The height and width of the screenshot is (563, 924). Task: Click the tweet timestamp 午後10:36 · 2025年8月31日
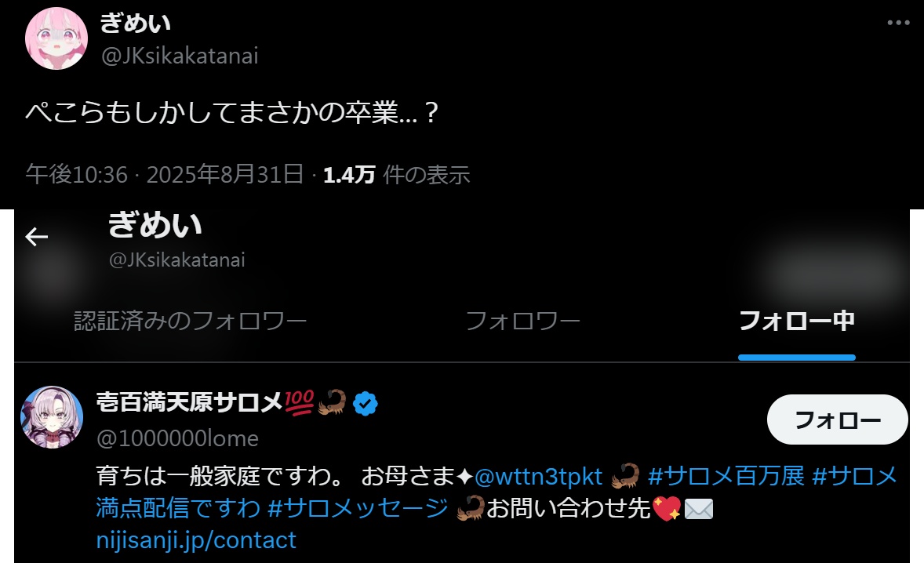point(165,174)
